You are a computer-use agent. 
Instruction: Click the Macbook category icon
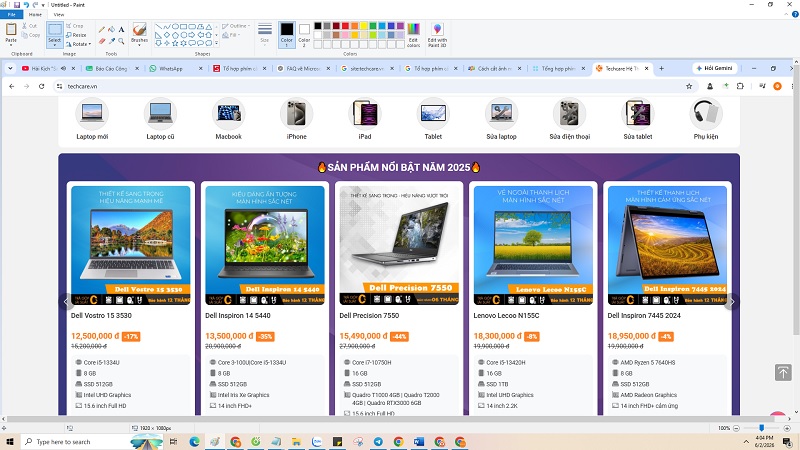tap(228, 113)
